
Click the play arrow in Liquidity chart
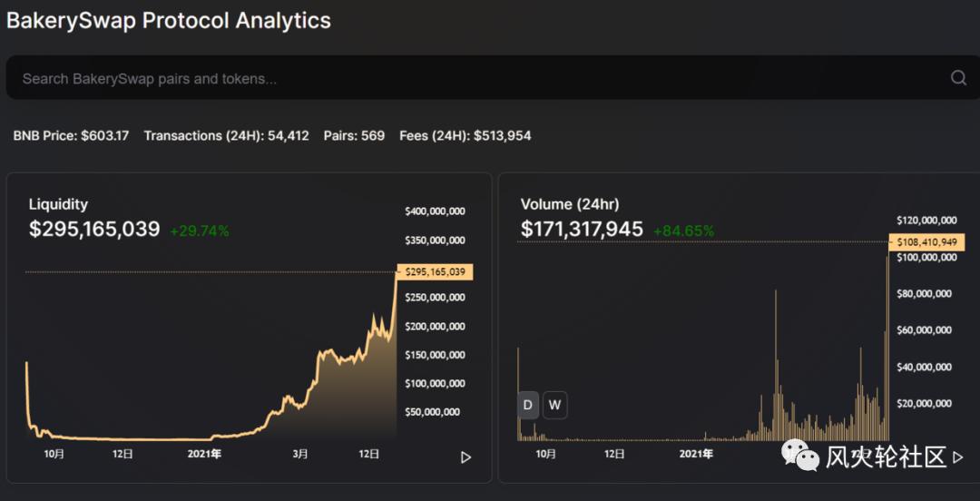click(465, 457)
